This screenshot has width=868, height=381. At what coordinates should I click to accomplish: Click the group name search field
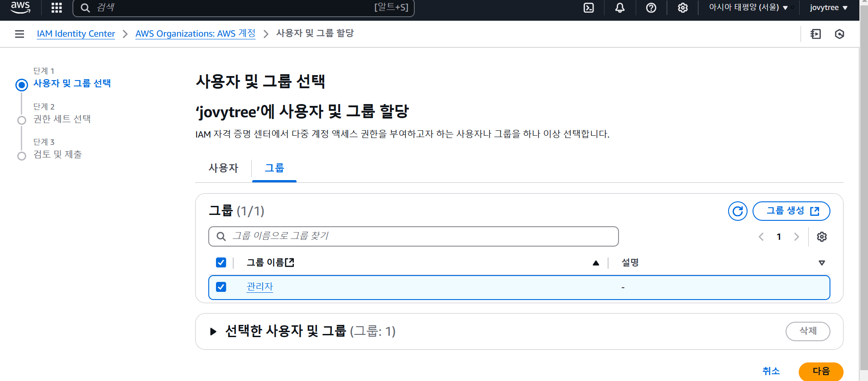(413, 236)
